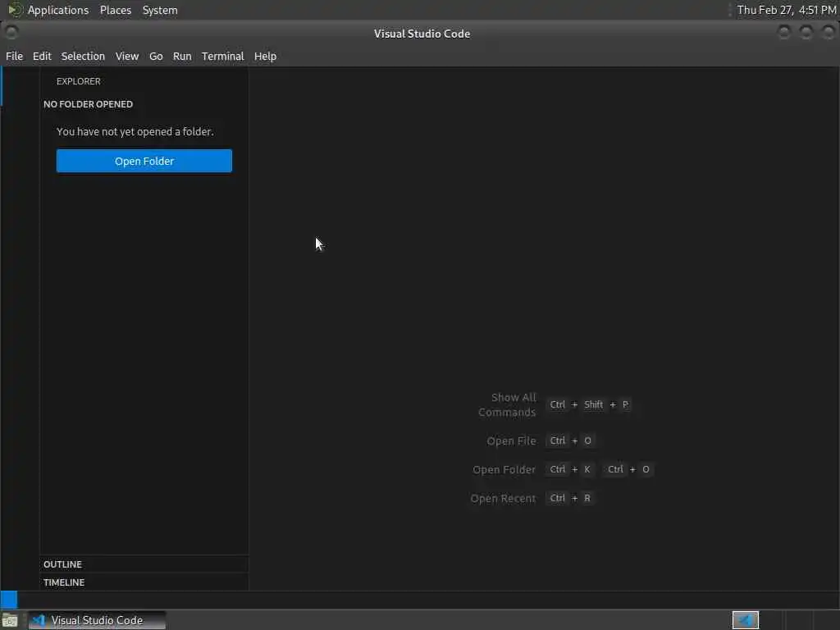Image resolution: width=840 pixels, height=630 pixels.
Task: Minimize the Visual Studio Code window
Action: 784,33
